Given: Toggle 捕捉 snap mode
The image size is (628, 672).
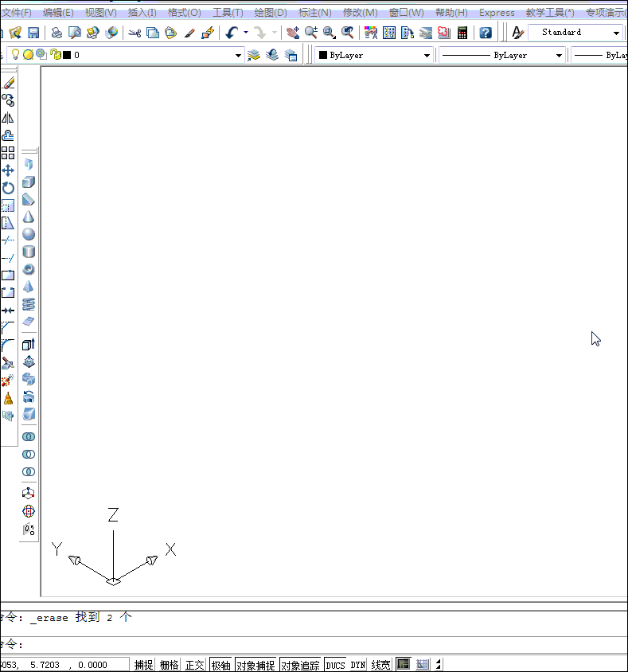Looking at the screenshot, I should (143, 665).
